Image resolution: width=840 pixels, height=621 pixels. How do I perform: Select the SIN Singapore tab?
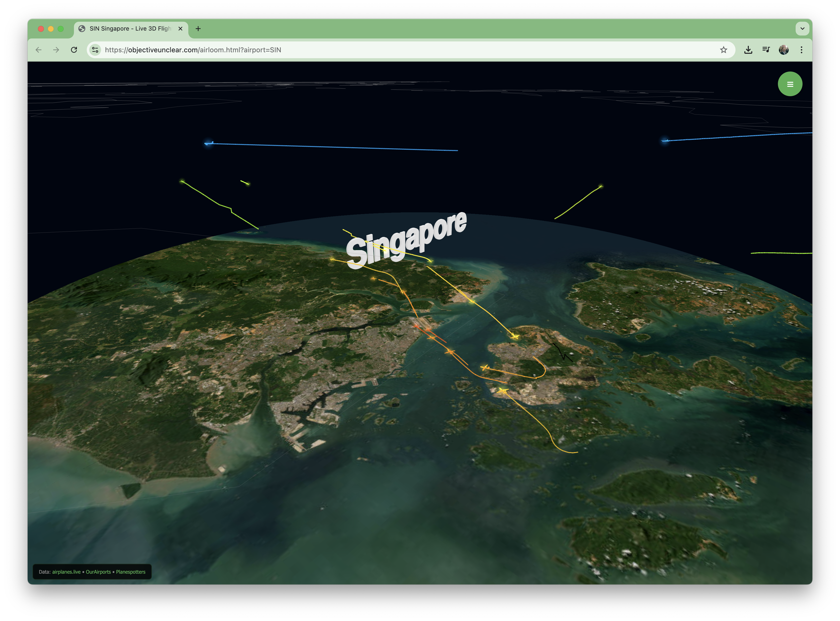(x=130, y=29)
